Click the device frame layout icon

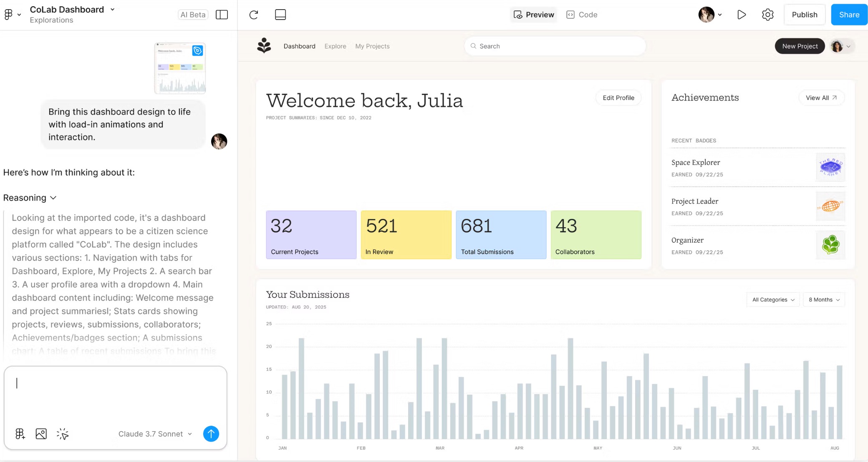point(280,15)
